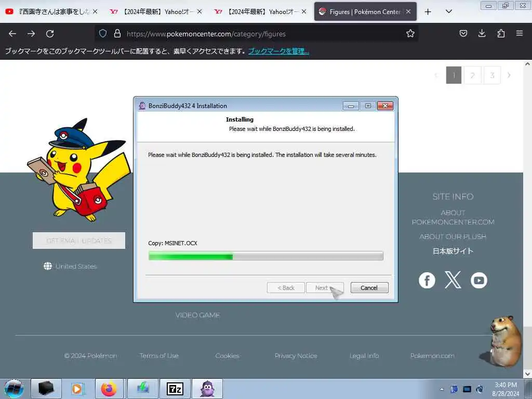
Task: Go to pagination page 2
Action: tap(472, 75)
